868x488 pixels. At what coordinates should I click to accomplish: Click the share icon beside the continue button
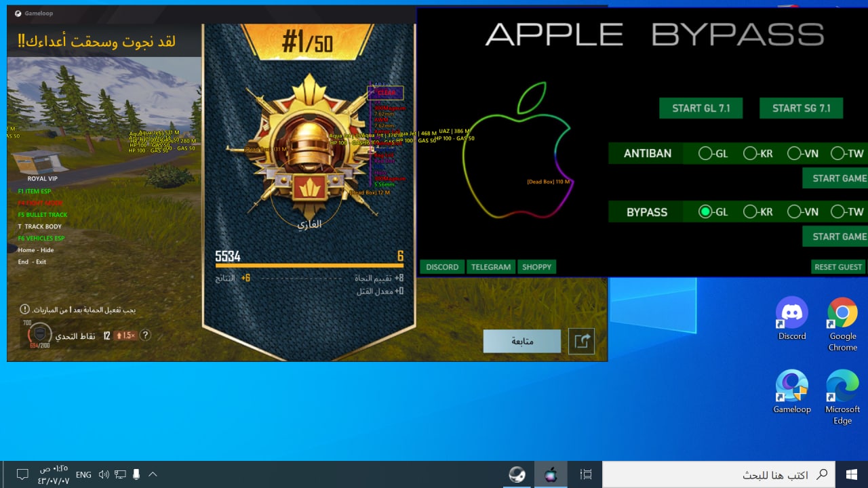(x=582, y=341)
